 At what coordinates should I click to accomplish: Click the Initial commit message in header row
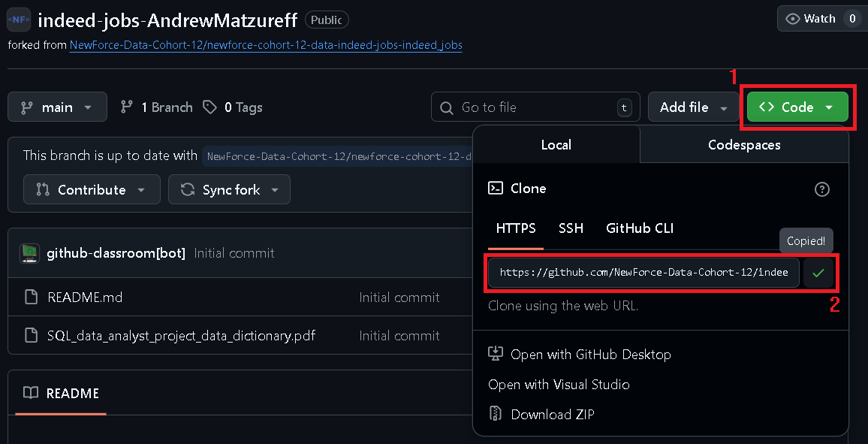coord(234,253)
